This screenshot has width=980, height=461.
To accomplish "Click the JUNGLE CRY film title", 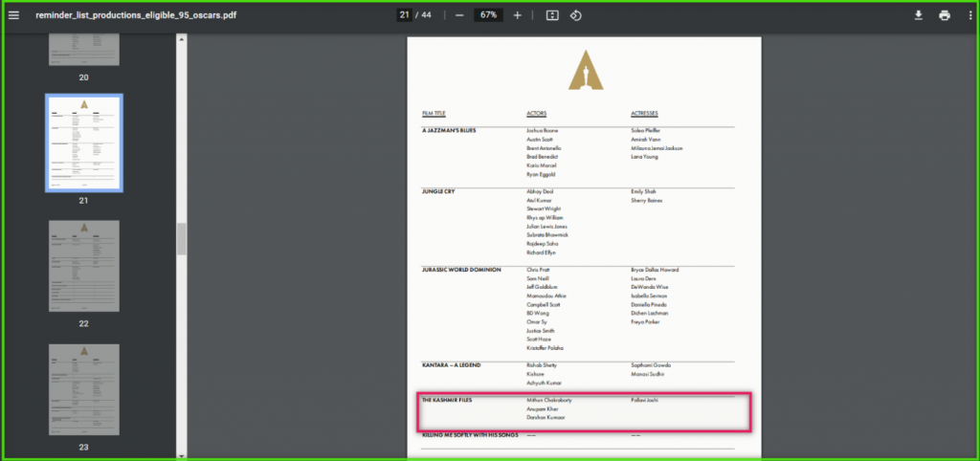I will tap(438, 191).
